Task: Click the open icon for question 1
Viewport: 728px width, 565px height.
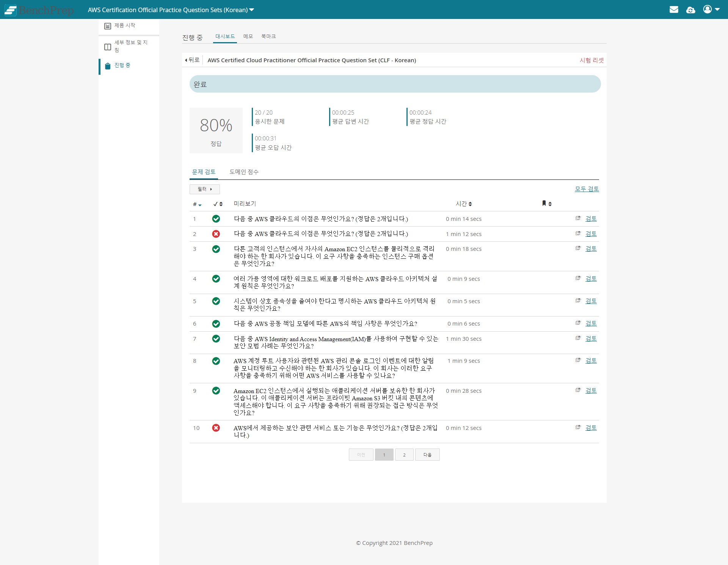Action: click(x=578, y=218)
